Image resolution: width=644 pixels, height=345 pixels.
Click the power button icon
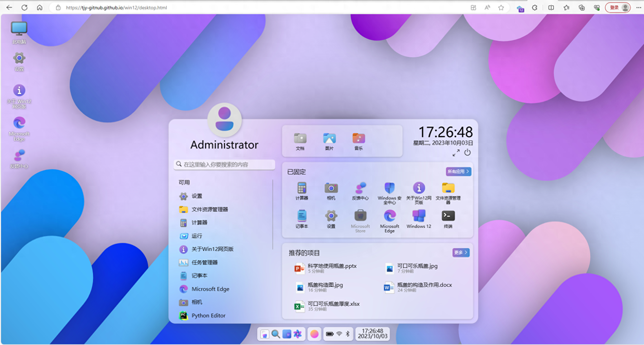click(467, 152)
